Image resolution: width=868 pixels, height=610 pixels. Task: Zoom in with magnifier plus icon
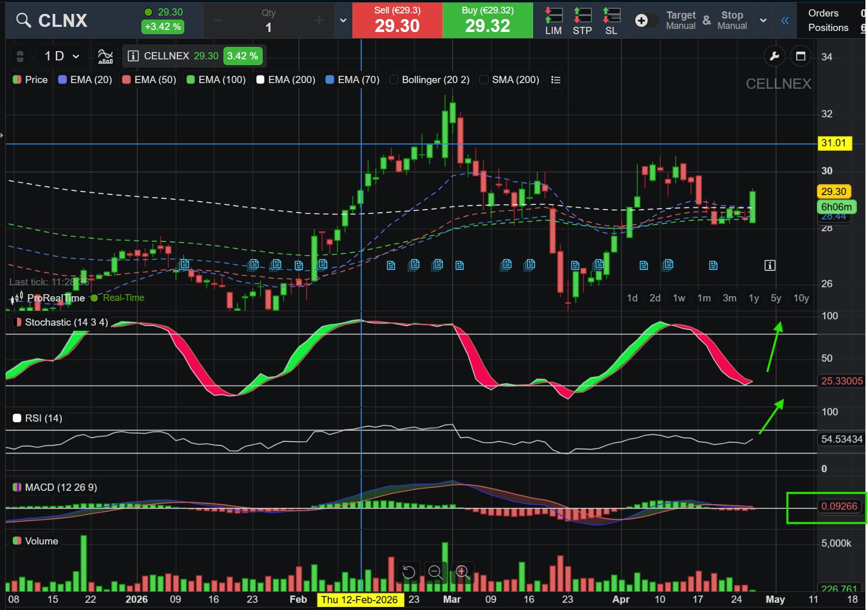point(462,572)
